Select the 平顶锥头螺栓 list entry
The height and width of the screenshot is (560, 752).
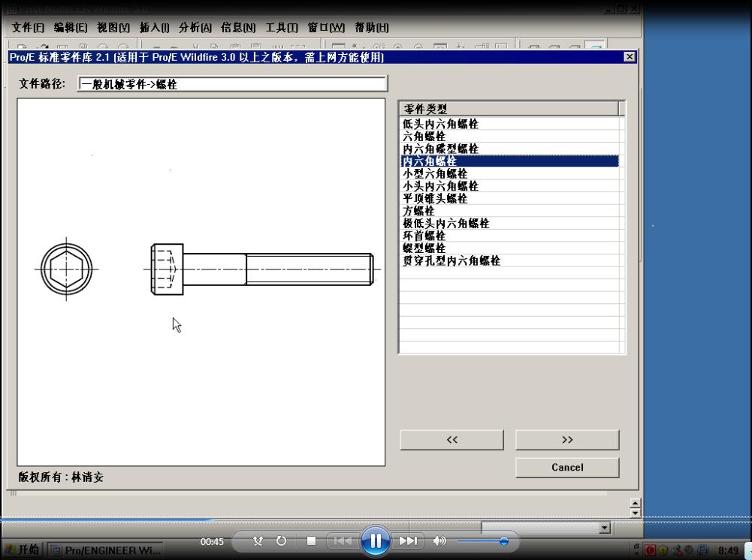click(x=509, y=198)
